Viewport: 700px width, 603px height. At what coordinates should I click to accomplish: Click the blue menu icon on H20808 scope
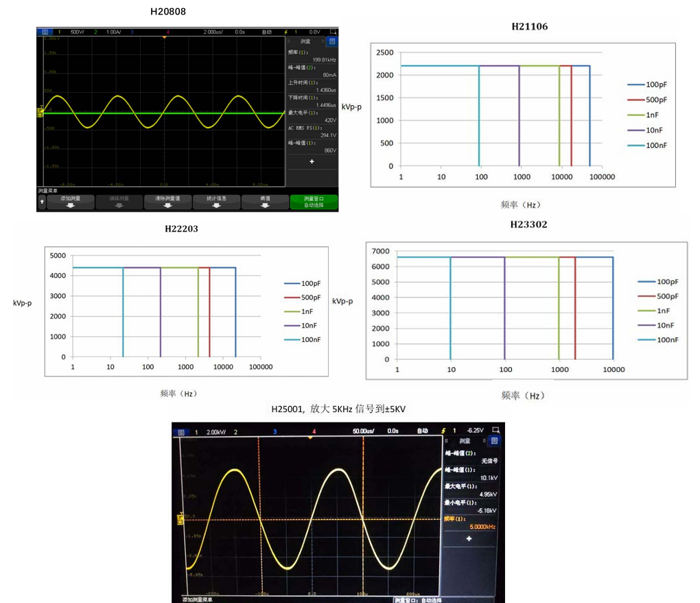tap(45, 32)
